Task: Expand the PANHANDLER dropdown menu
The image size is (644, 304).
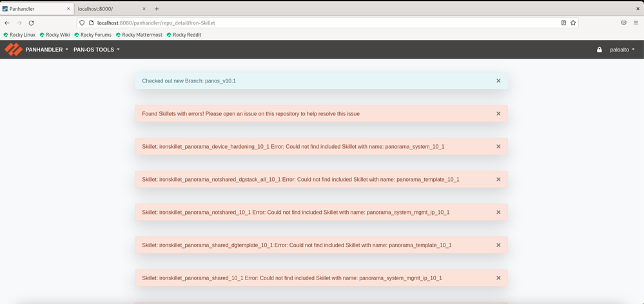Action: coord(46,50)
